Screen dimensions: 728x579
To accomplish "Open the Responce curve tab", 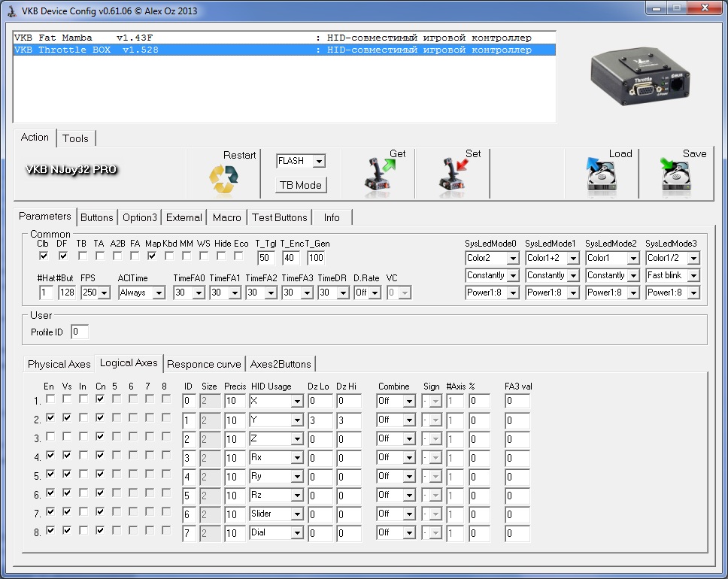I will tap(204, 364).
